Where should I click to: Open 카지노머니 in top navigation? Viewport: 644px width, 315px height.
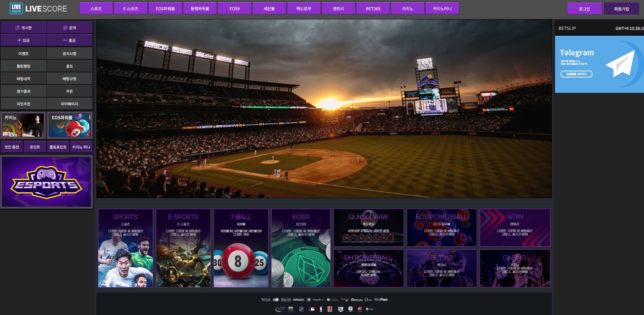(442, 8)
